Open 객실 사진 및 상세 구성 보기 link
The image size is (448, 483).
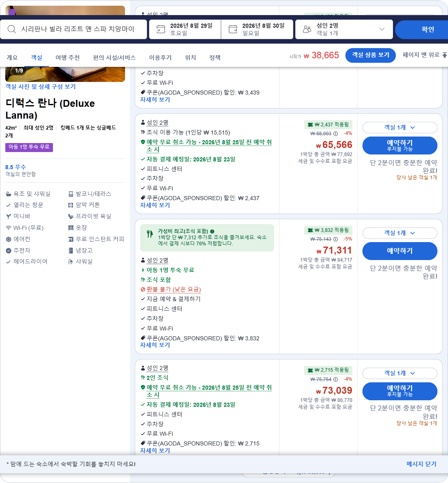(40, 87)
